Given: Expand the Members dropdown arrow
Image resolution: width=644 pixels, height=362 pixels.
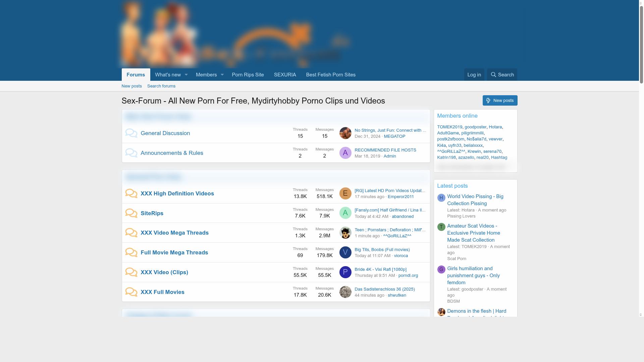Looking at the screenshot, I should click(222, 75).
